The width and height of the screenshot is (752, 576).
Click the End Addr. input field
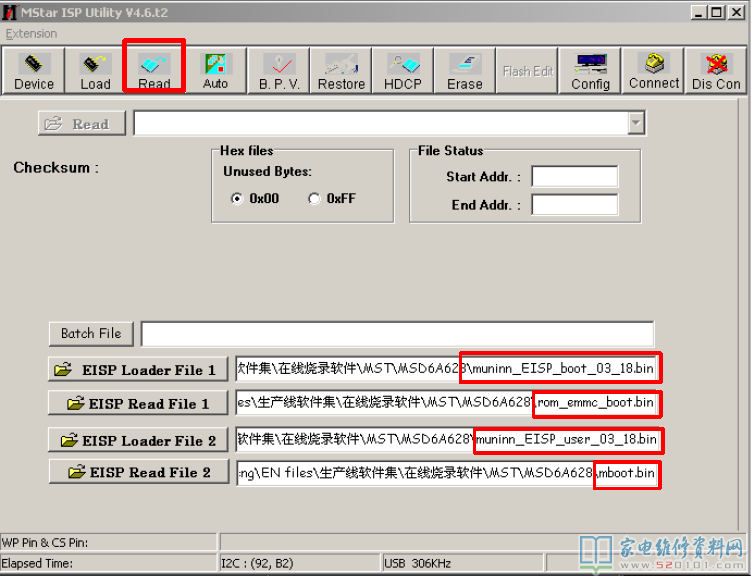pos(574,205)
